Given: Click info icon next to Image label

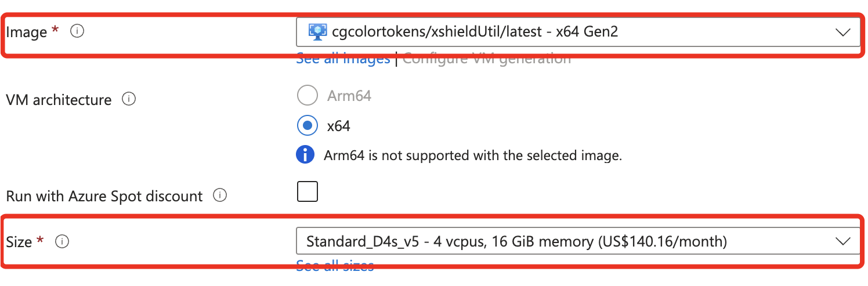Looking at the screenshot, I should (77, 32).
